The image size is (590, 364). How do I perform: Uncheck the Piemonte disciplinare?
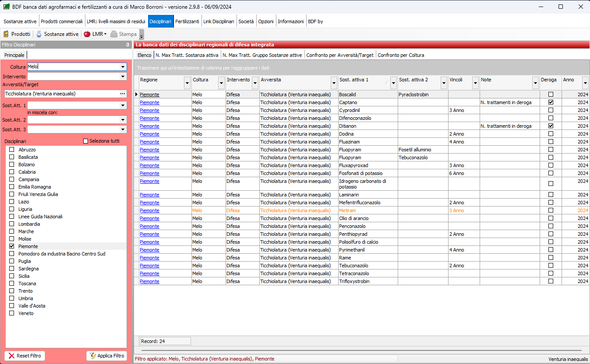point(12,246)
